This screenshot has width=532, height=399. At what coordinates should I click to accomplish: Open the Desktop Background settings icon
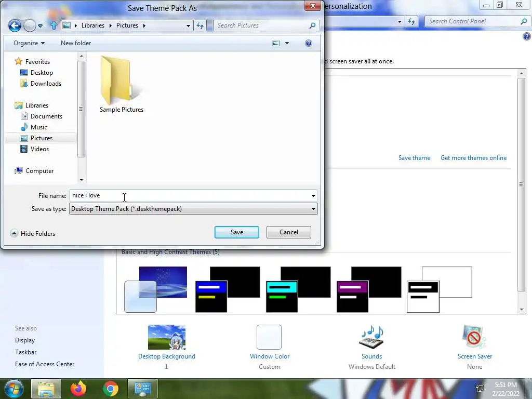pos(167,337)
